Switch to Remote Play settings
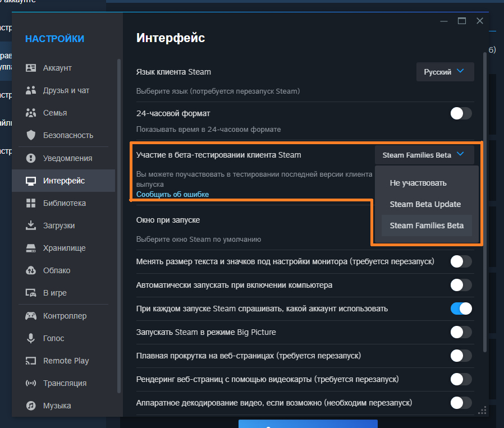Viewport: 504px width, 428px height. [x=66, y=361]
